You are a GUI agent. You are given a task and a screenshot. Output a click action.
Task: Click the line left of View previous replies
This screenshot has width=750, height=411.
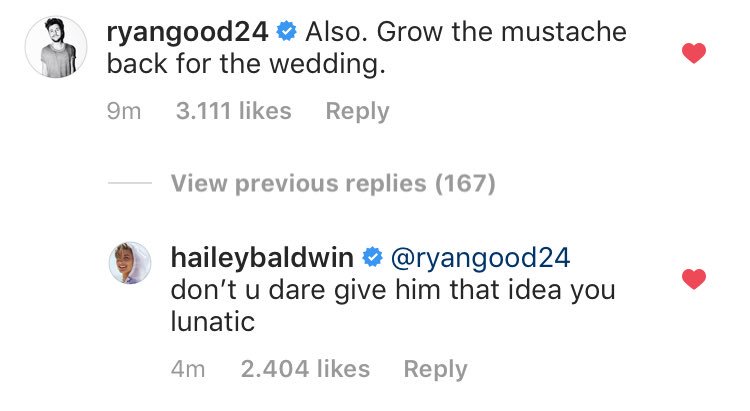click(129, 184)
